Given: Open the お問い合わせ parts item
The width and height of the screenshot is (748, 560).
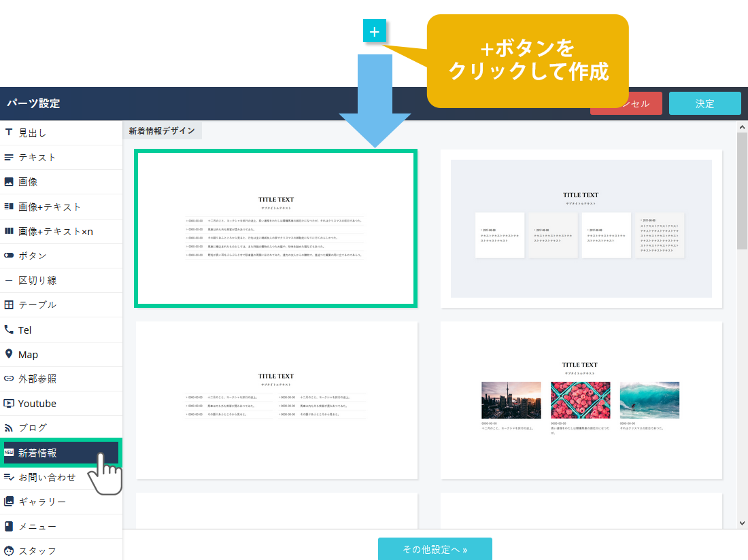Looking at the screenshot, I should (47, 477).
